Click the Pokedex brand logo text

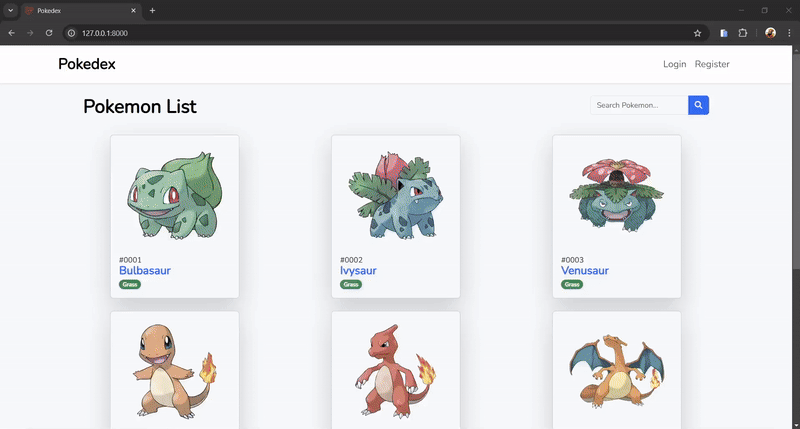(x=87, y=64)
